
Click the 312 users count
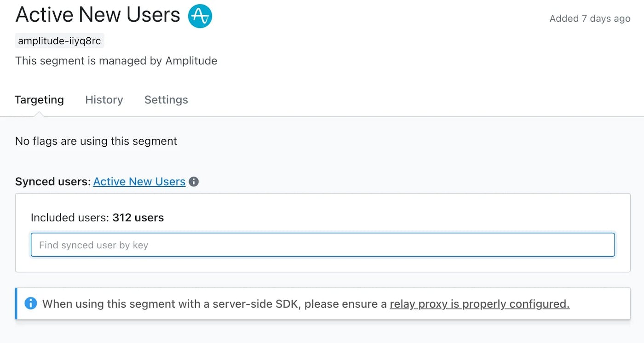point(138,217)
